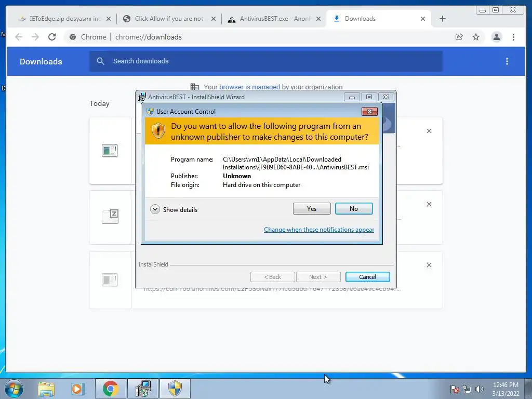
Task: Open Chrome profile avatar menu
Action: 496,37
